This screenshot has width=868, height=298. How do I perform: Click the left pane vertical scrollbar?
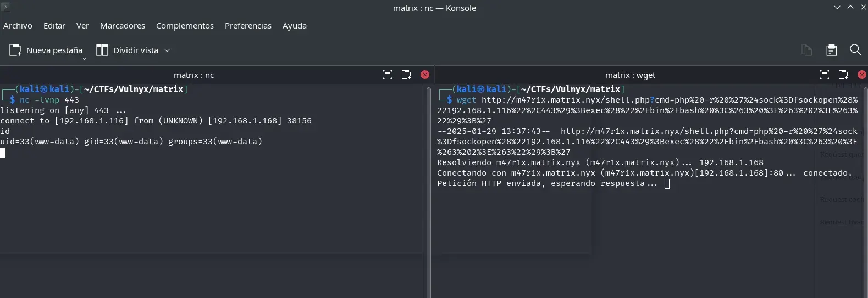[428, 192]
